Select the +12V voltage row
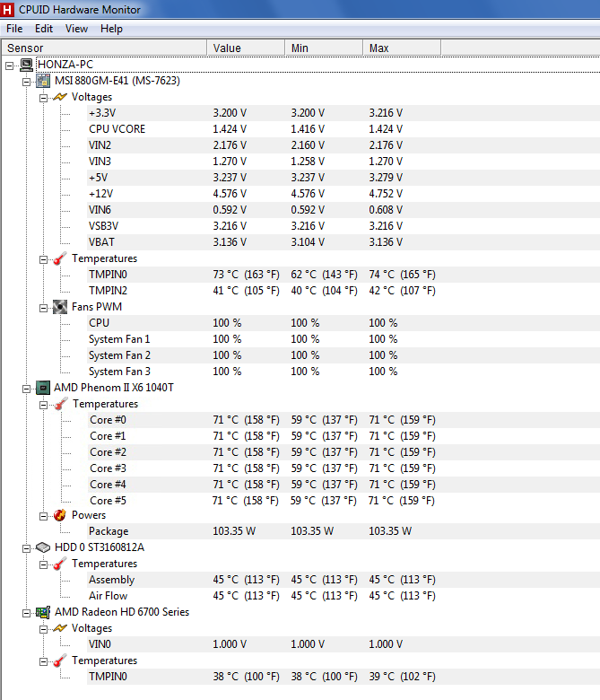 [343, 194]
